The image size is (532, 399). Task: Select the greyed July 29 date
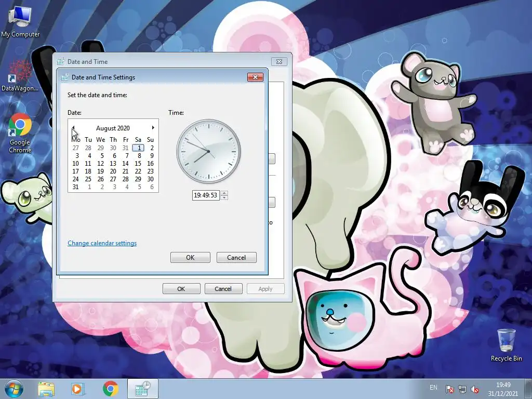point(101,148)
